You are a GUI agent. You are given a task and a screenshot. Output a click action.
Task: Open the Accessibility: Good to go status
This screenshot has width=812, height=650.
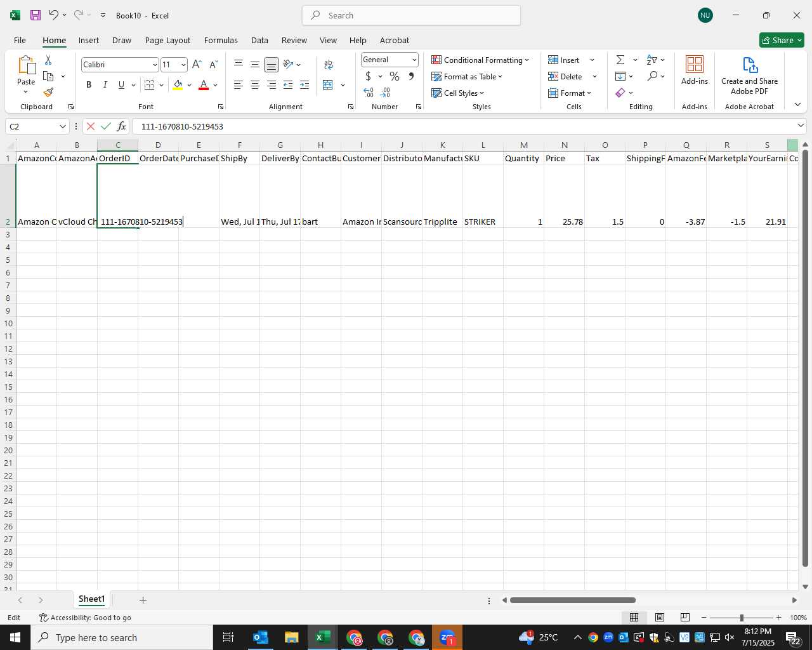(x=85, y=618)
